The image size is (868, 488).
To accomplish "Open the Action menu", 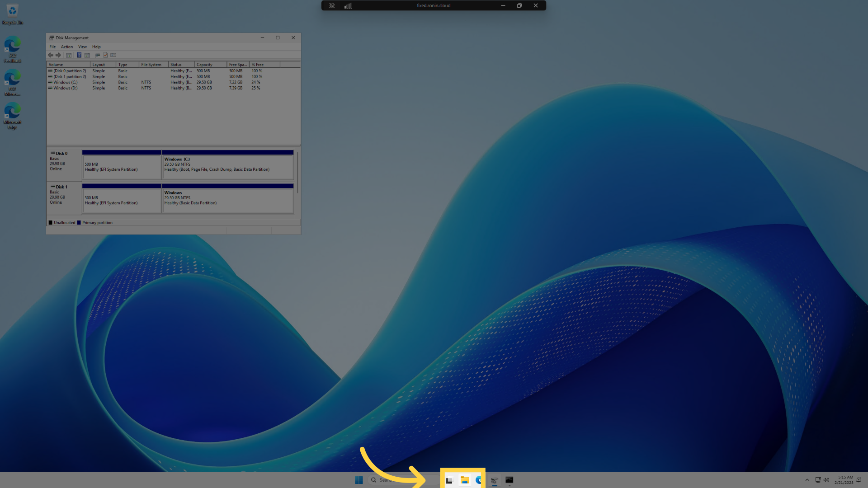I will [x=67, y=47].
